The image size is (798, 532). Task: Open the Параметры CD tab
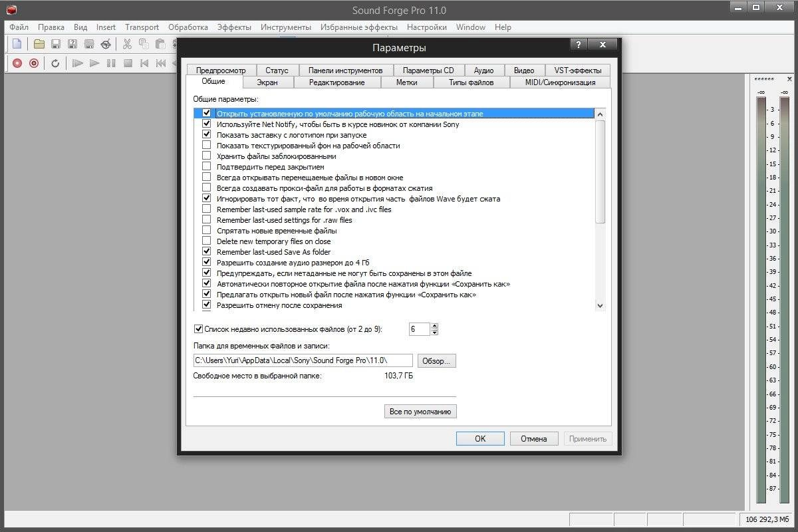428,70
